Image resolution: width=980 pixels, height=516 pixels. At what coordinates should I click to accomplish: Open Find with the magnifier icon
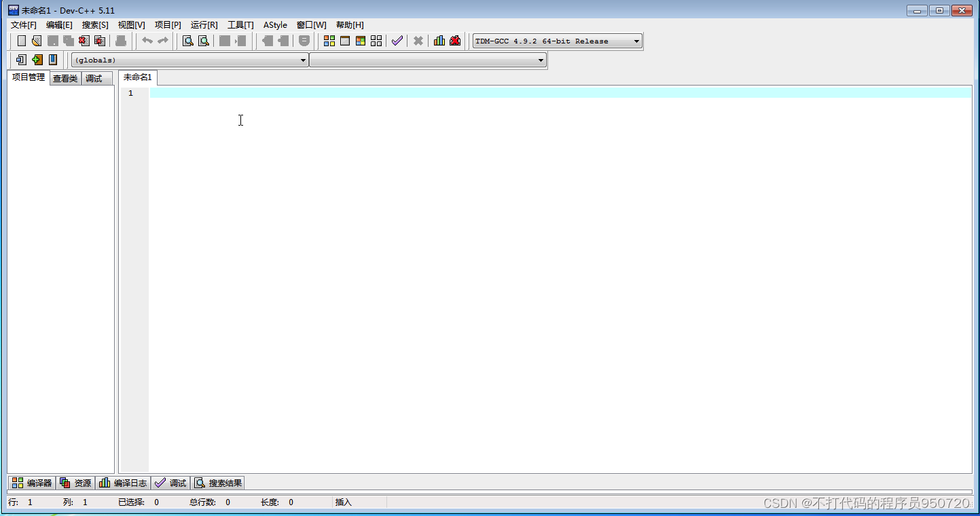point(188,41)
